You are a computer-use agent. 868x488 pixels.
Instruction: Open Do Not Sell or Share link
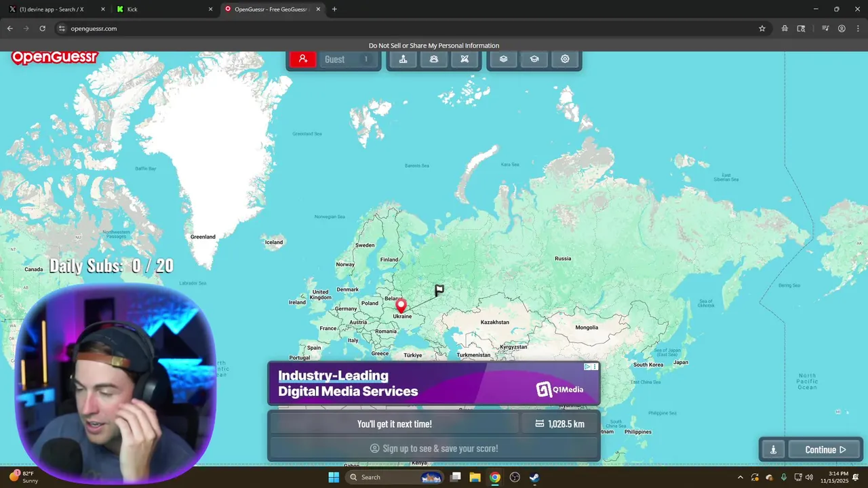point(434,45)
